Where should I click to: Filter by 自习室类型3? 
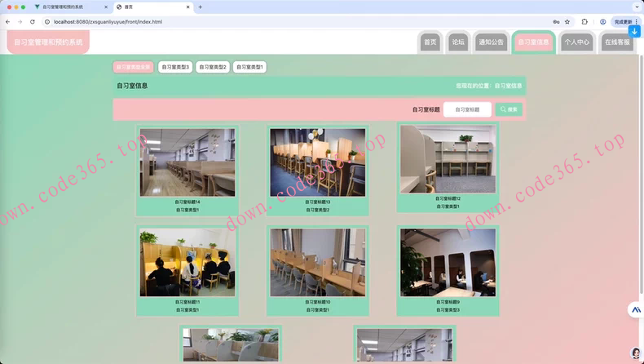pos(175,67)
